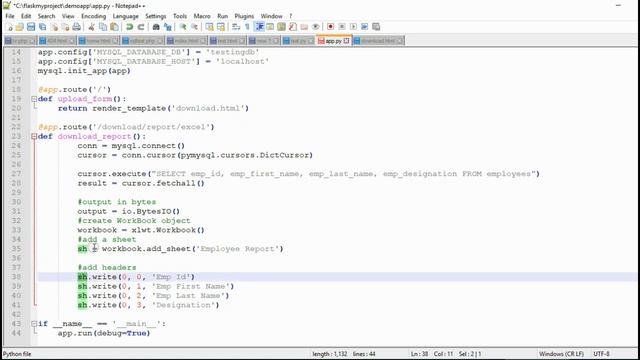Viewport: 640px width, 360px height.
Task: Open the Encoding menu
Action: pyautogui.click(x=93, y=16)
